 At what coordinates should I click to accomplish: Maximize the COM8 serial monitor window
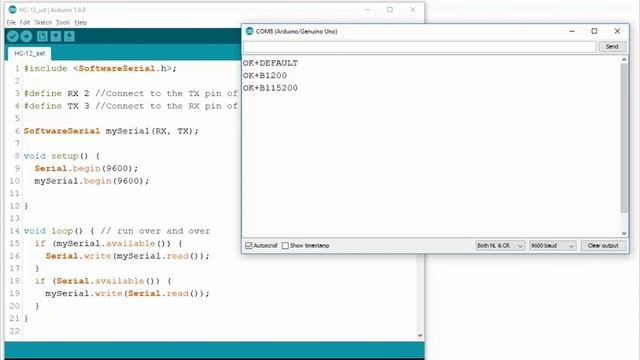pyautogui.click(x=594, y=31)
